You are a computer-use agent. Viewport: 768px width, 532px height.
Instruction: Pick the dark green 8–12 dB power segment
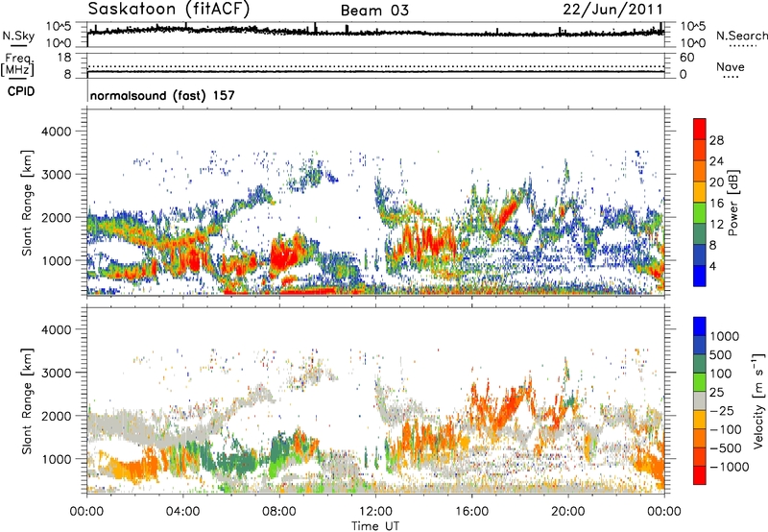[700, 233]
